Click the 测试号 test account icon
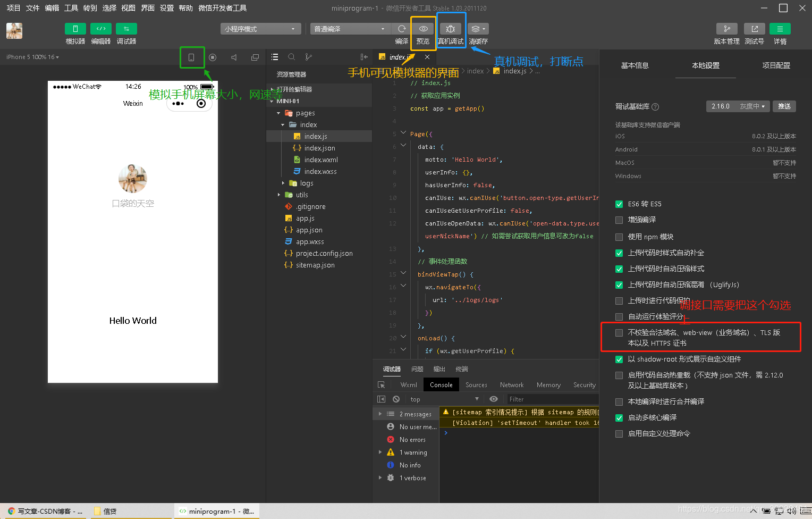Screen dimensions: 812x519 pos(754,29)
